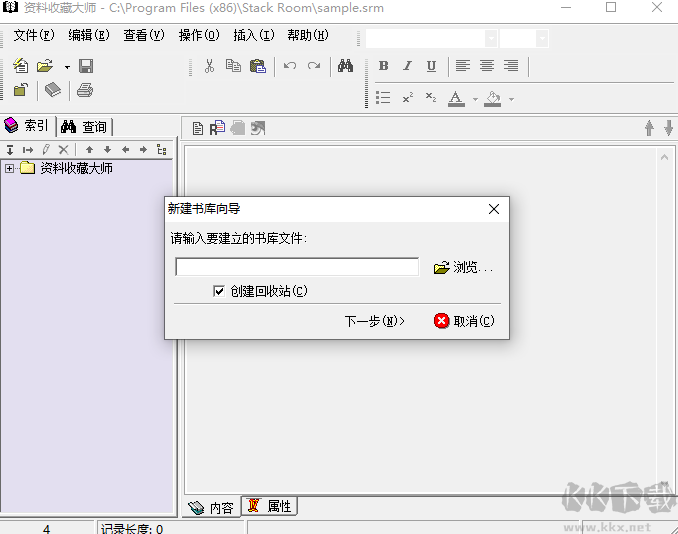Click the lock folder icon in second toolbar row
Image resolution: width=678 pixels, height=534 pixels.
[x=20, y=90]
